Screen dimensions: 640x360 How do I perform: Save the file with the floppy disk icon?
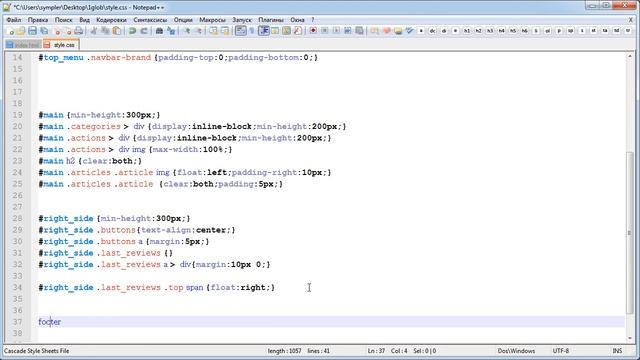32,31
